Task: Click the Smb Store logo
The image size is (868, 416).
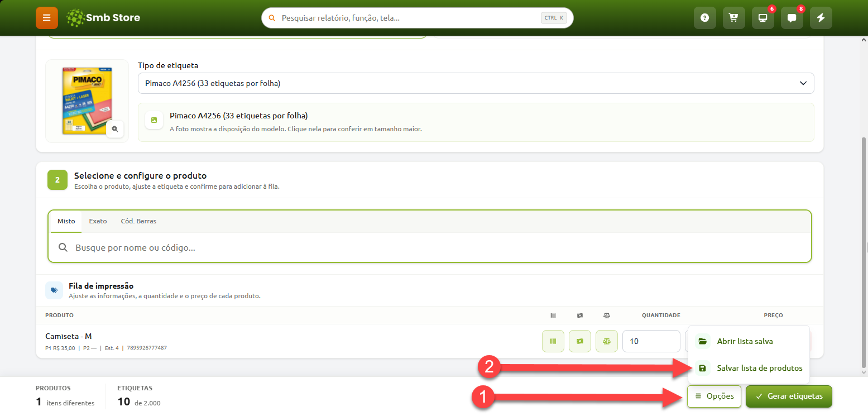Action: coord(103,18)
